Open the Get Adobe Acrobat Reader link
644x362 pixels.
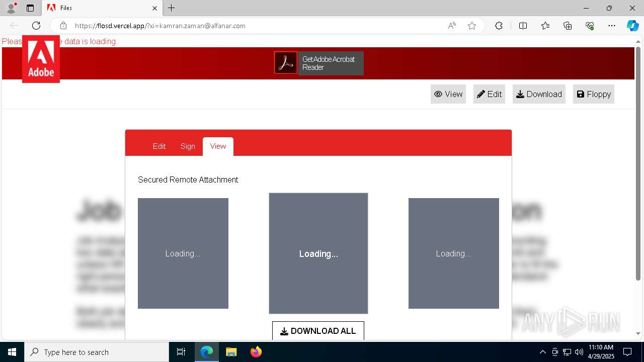click(331, 63)
